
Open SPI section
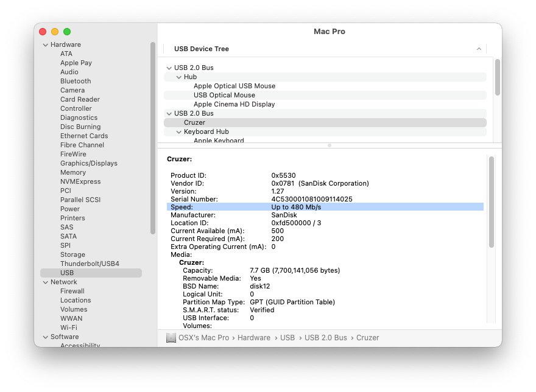(x=65, y=245)
